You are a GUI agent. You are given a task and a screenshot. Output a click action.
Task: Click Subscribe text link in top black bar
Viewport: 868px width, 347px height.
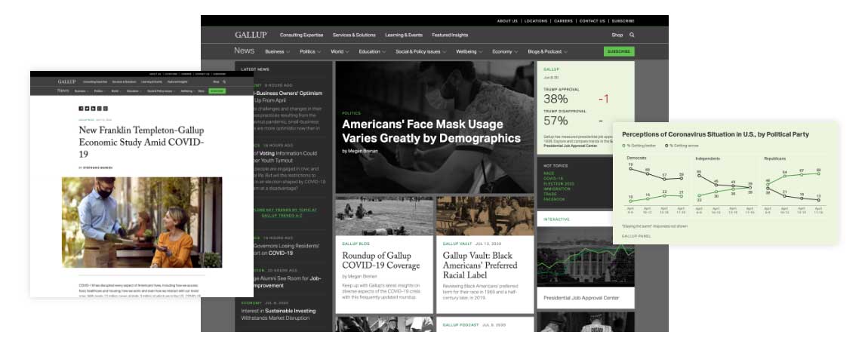[623, 21]
